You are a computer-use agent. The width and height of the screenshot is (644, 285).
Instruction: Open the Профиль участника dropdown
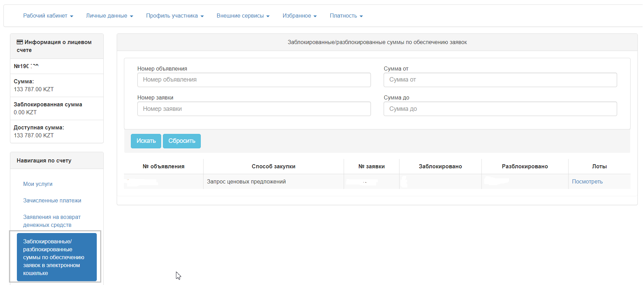[175, 16]
